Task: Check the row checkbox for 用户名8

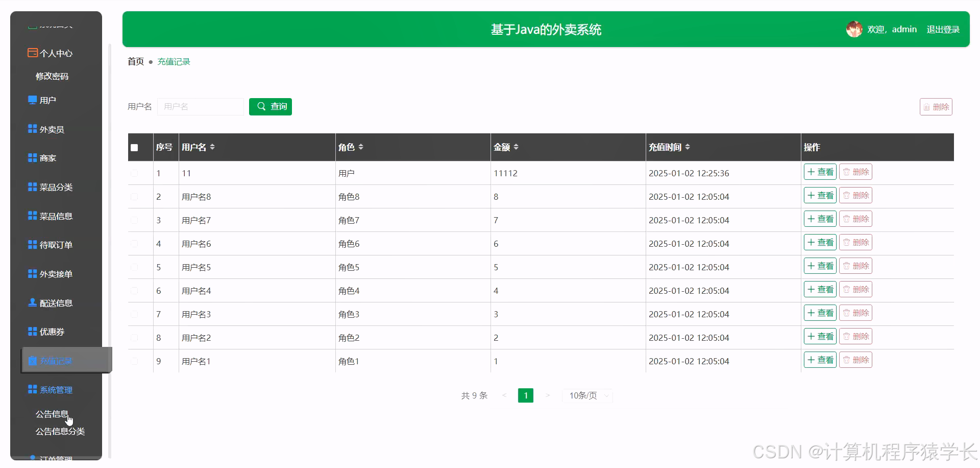Action: coord(134,196)
